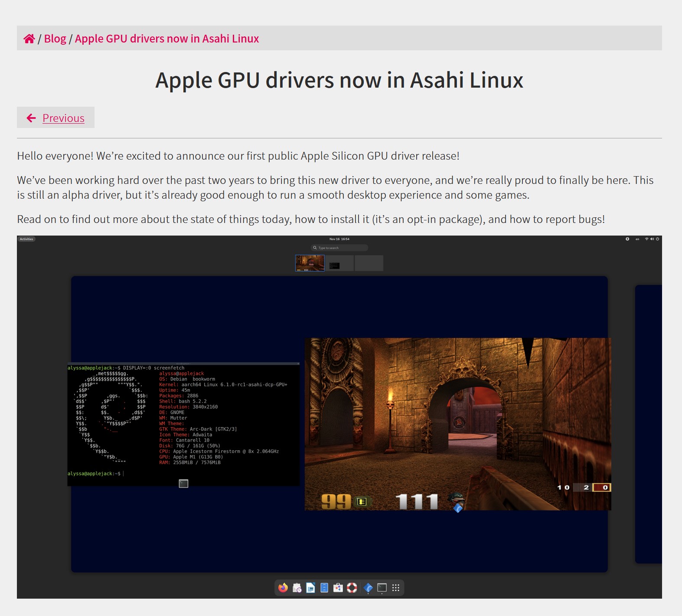Show all applications via grid icon
Viewport: 682px width, 616px height.
click(x=396, y=588)
